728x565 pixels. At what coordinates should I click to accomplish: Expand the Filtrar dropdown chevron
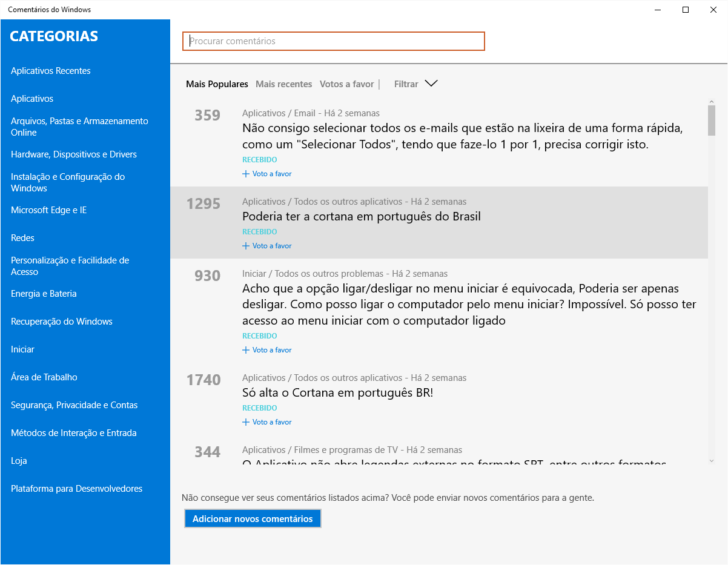[x=431, y=84]
